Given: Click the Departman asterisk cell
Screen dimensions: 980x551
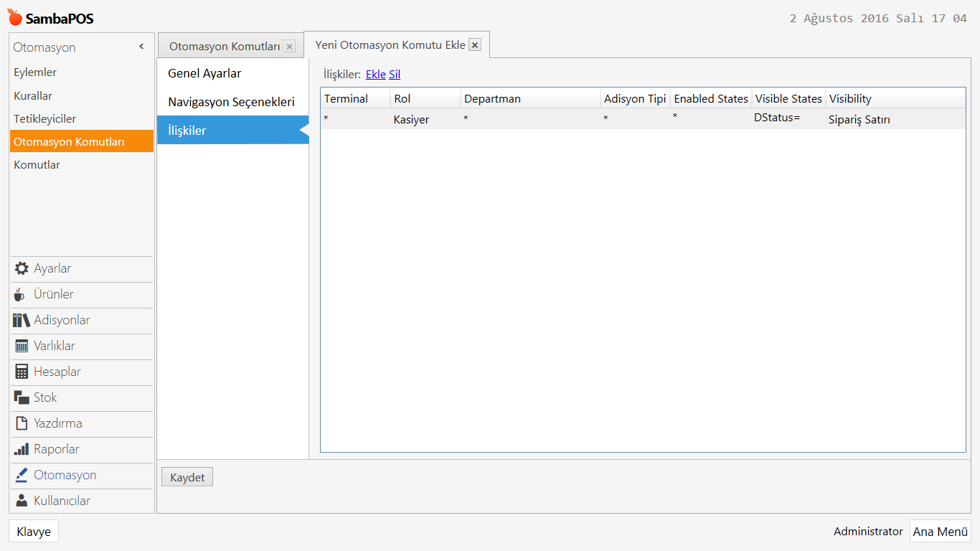Looking at the screenshot, I should 531,119.
